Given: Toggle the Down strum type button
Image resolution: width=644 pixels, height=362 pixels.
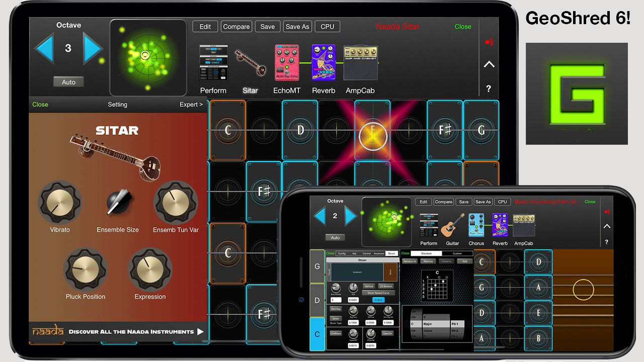Looking at the screenshot, I should (x=336, y=318).
